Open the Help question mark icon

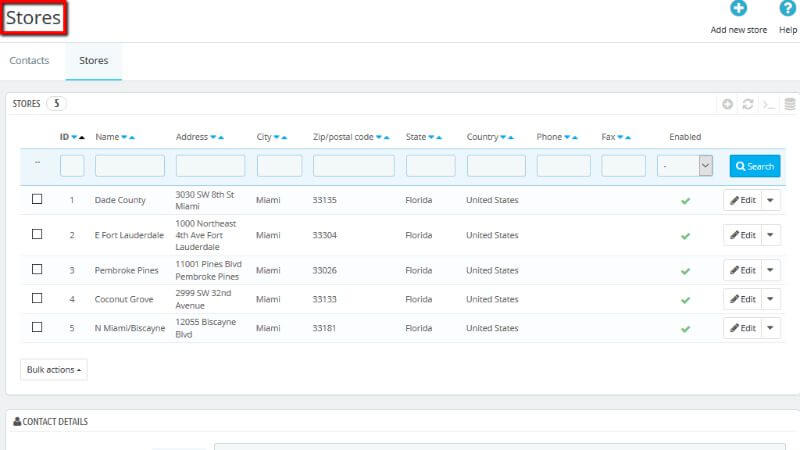click(x=788, y=8)
